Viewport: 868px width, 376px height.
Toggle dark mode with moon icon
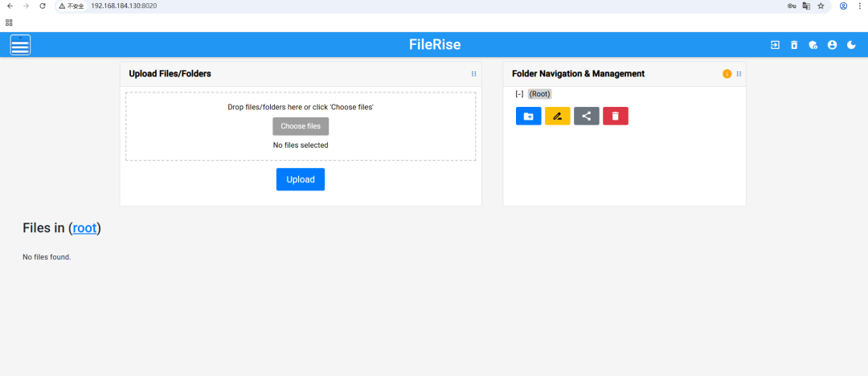852,45
